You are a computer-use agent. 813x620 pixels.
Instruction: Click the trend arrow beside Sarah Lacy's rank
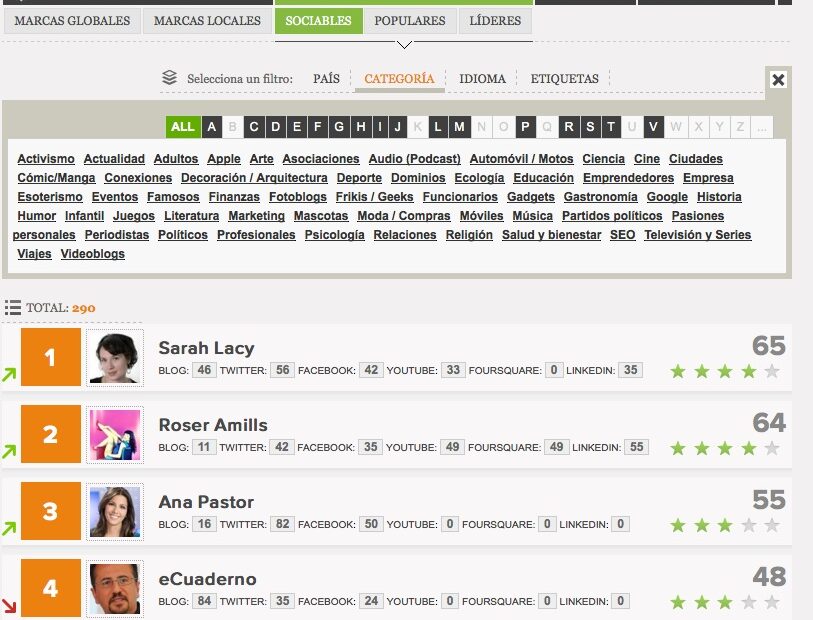pyautogui.click(x=9, y=374)
